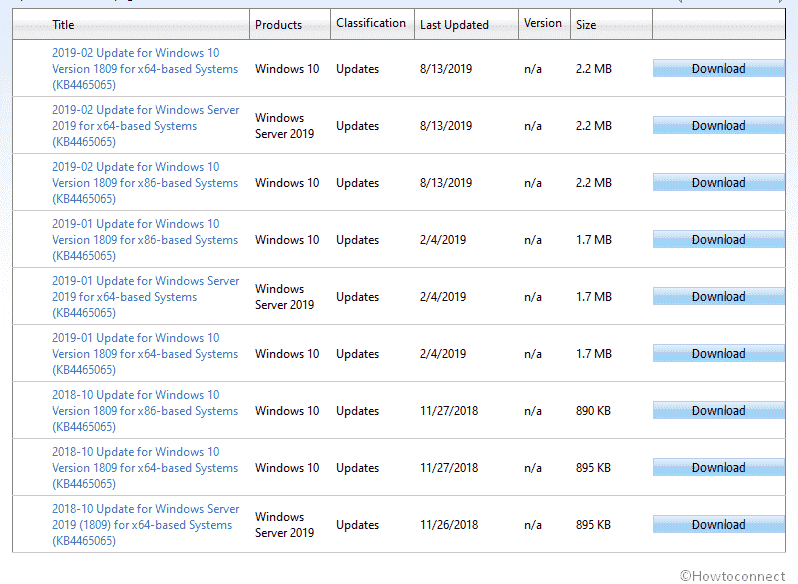
Task: Open 2019-01 Update for Windows 10 1809 x86 link
Action: (x=145, y=240)
